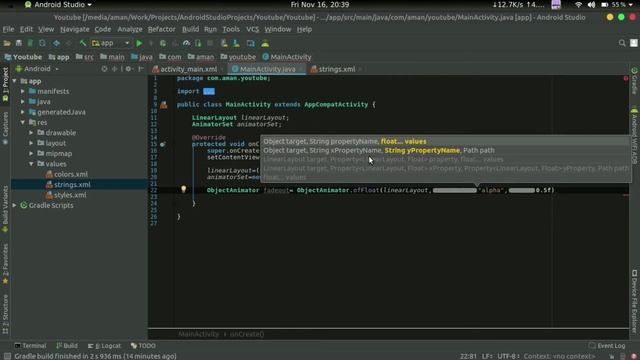Select strings.xml in project tree
This screenshot has height=360, width=640.
[68, 184]
